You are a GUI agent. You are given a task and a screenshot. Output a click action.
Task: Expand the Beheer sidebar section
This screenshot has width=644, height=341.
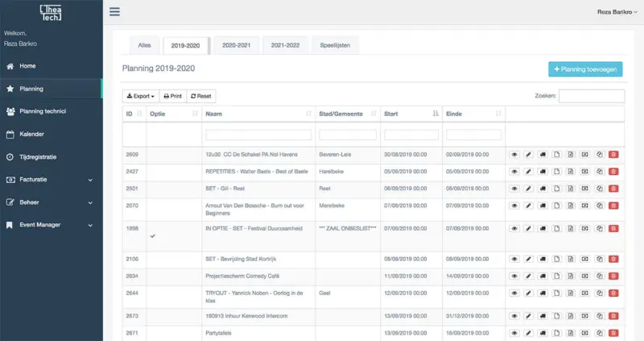coord(51,202)
